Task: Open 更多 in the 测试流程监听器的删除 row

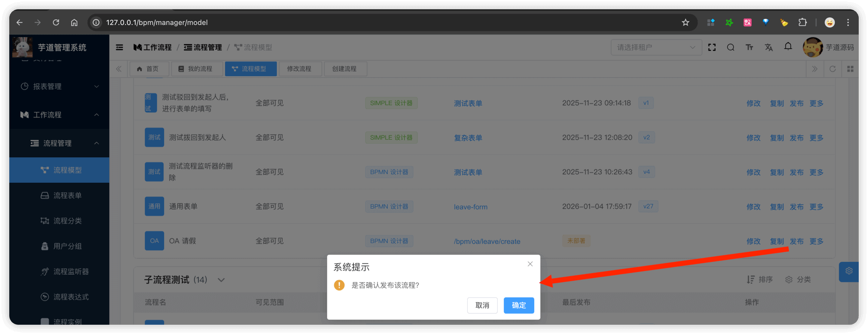Action: point(816,172)
